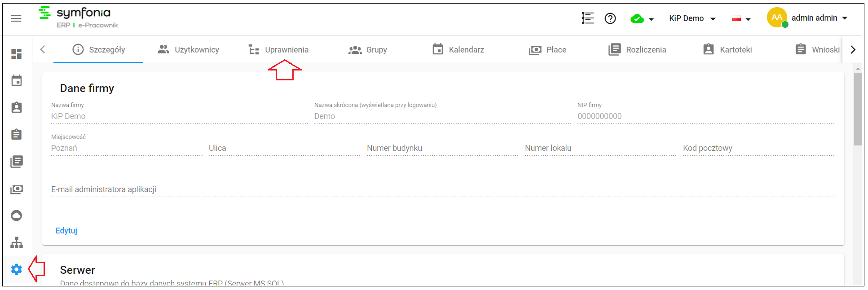This screenshot has height=290, width=868.
Task: Open the payroll money icon in sidebar
Action: coord(17,189)
